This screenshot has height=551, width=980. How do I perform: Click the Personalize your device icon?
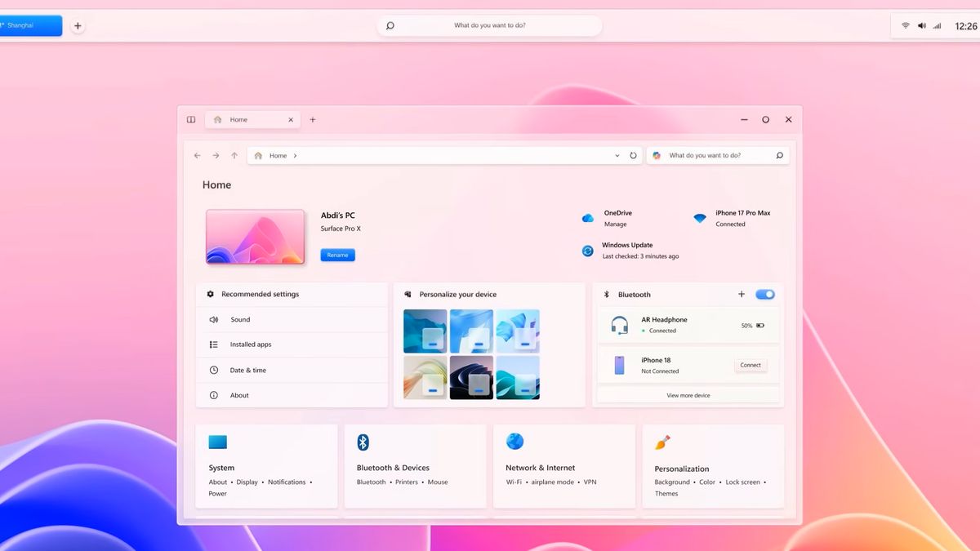(408, 294)
